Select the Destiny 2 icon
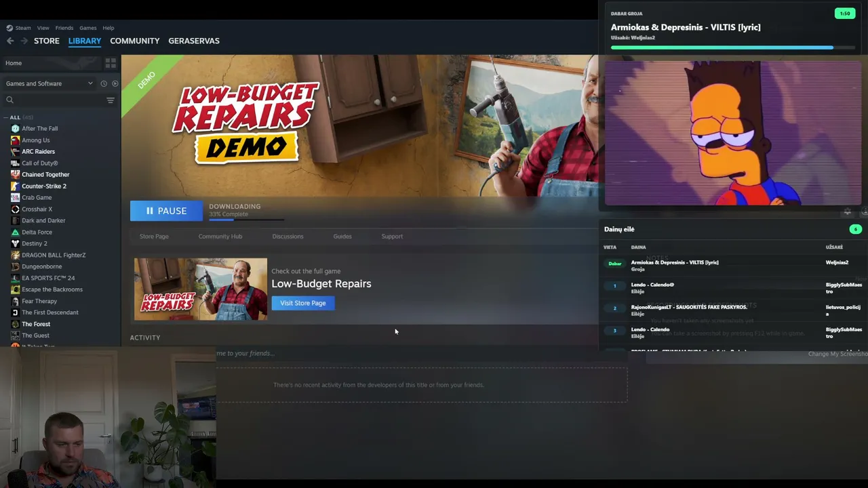 (x=15, y=244)
